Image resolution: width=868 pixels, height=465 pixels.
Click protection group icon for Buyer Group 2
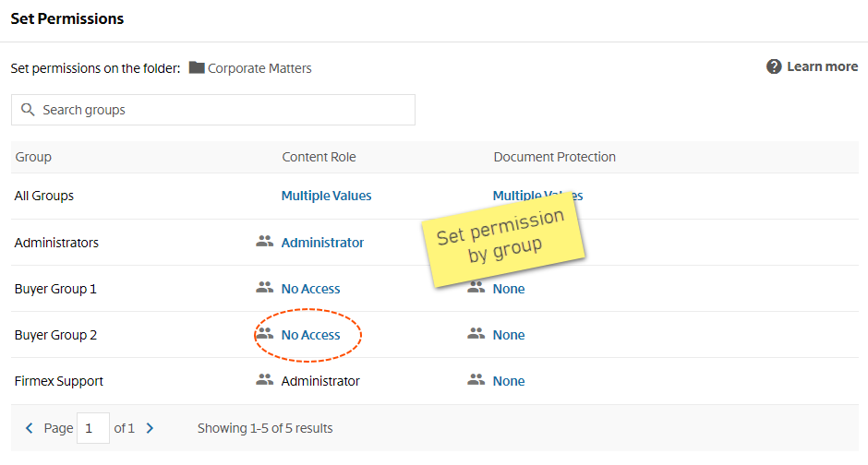click(476, 333)
